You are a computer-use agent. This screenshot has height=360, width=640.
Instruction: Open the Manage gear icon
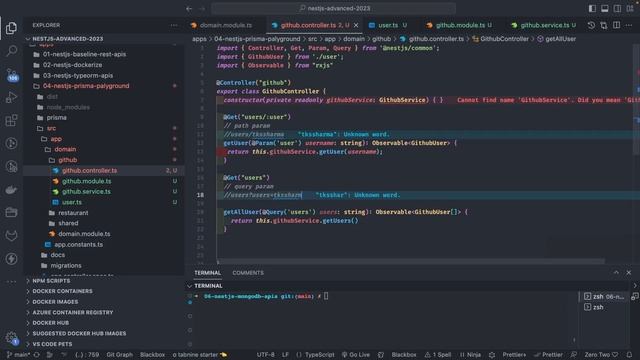[x=11, y=337]
